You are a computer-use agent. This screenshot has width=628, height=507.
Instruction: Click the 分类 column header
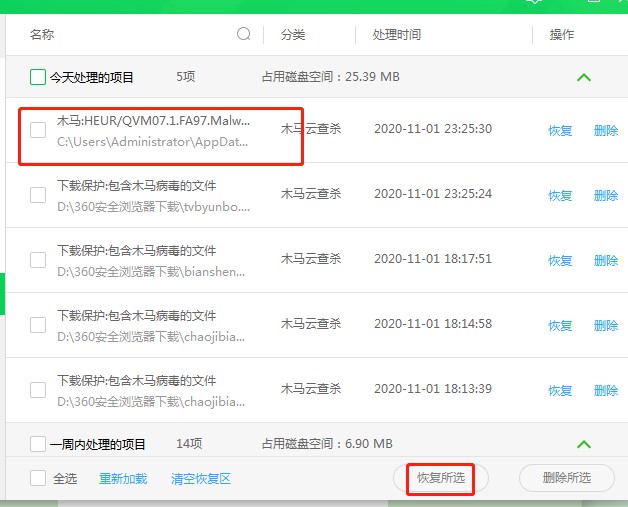(x=293, y=34)
